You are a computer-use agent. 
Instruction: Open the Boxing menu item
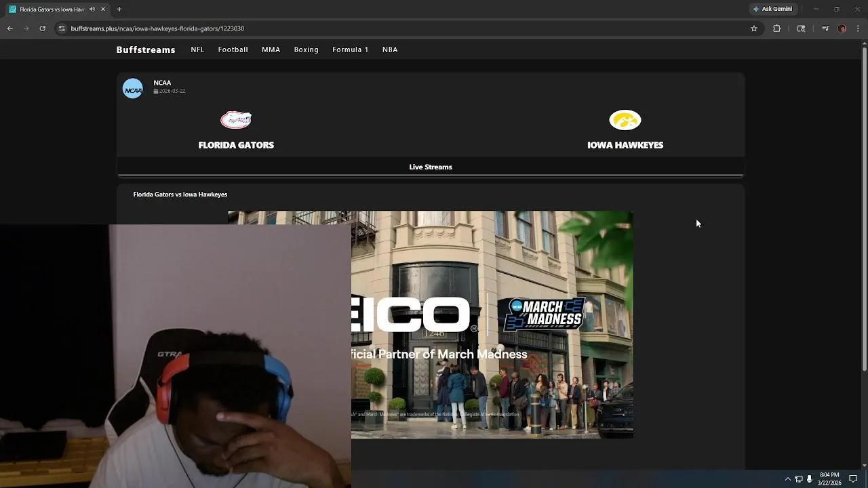[306, 49]
